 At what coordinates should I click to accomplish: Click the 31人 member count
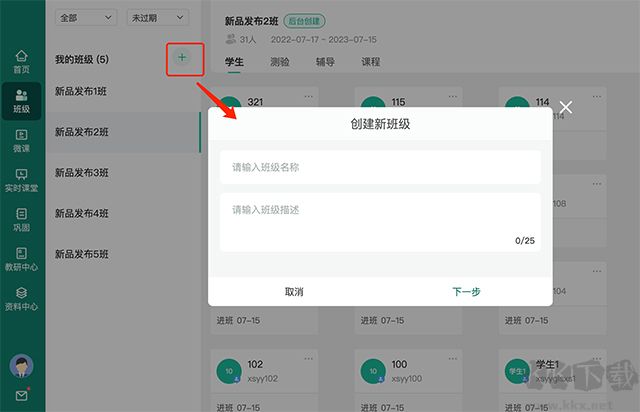pyautogui.click(x=241, y=39)
